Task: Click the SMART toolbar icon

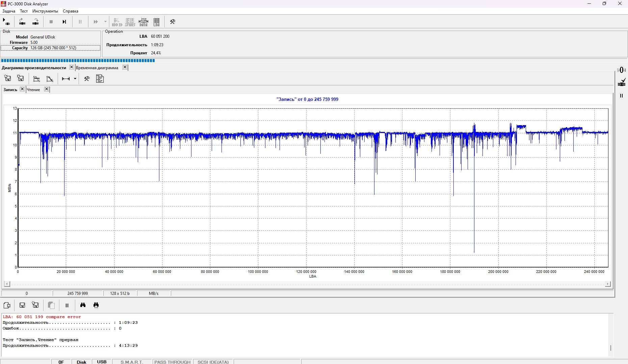Action: click(x=130, y=22)
